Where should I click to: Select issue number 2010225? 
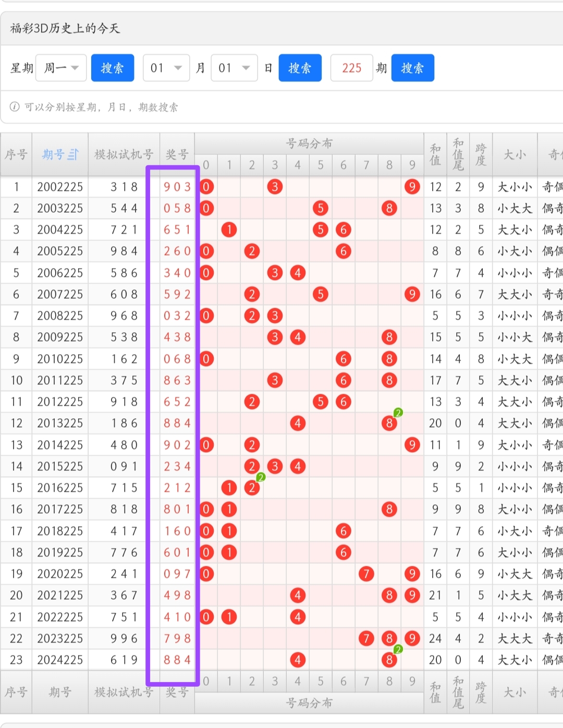tap(60, 359)
